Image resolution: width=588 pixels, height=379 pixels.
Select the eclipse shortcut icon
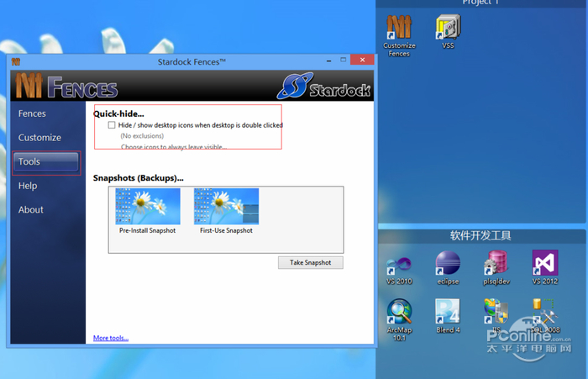[448, 268]
